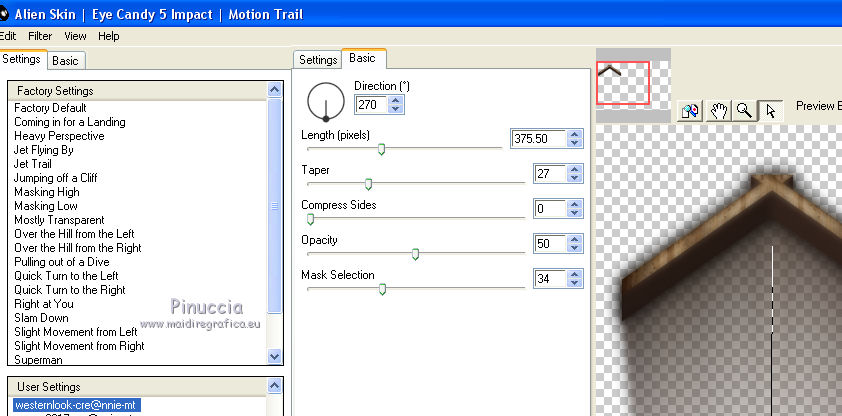
Task: Decrease Length pixels with down arrow
Action: [575, 143]
